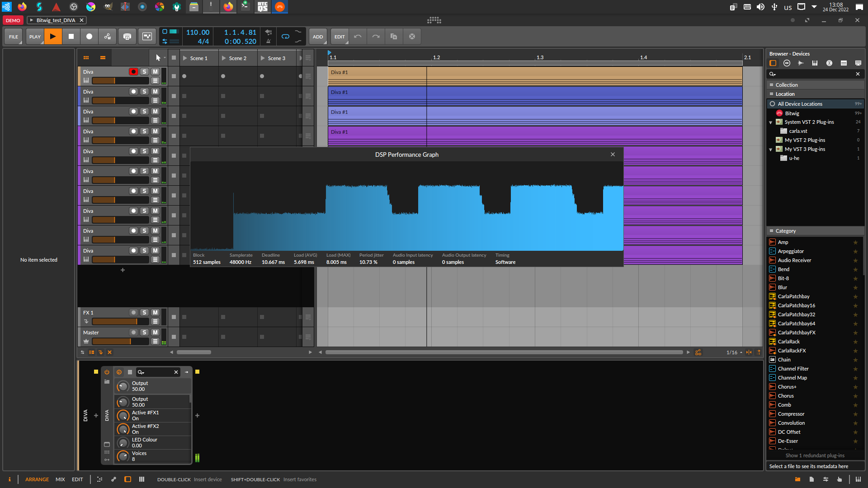Screen dimensions: 868x488
Task: Click the EDIT button in toolbar
Action: pyautogui.click(x=339, y=36)
